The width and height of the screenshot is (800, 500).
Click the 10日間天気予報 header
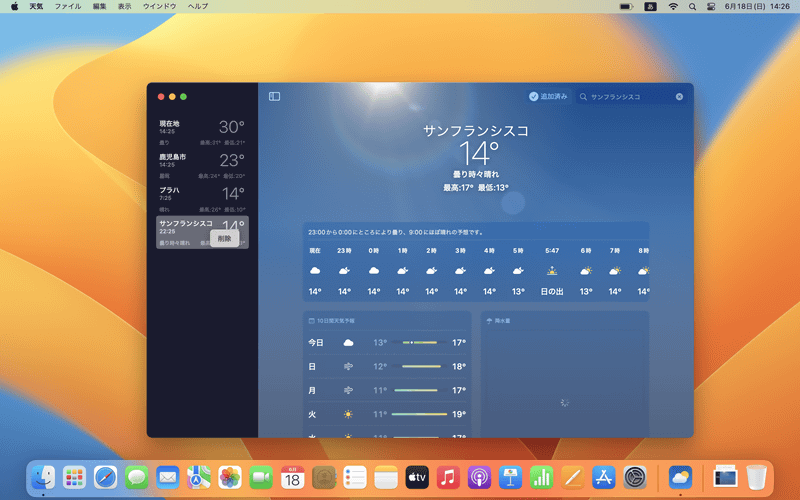click(x=332, y=321)
